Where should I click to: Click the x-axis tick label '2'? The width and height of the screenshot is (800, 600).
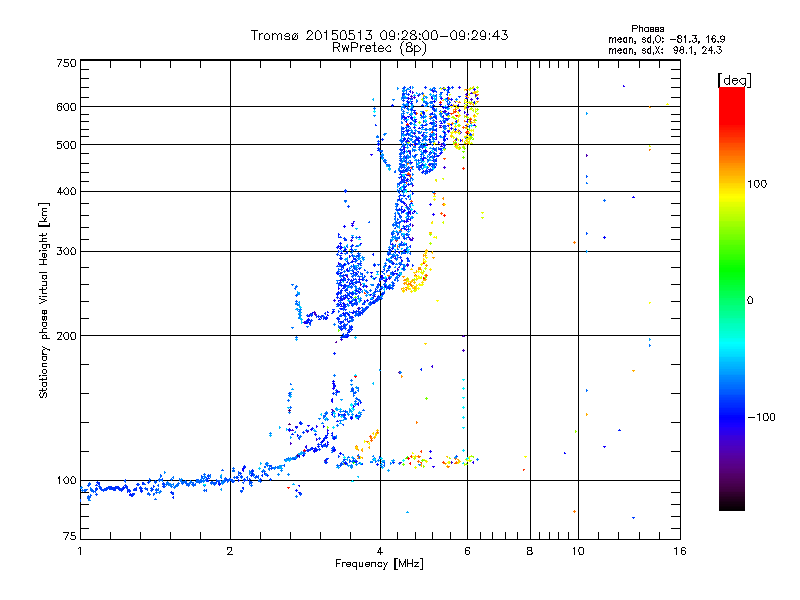coord(230,551)
